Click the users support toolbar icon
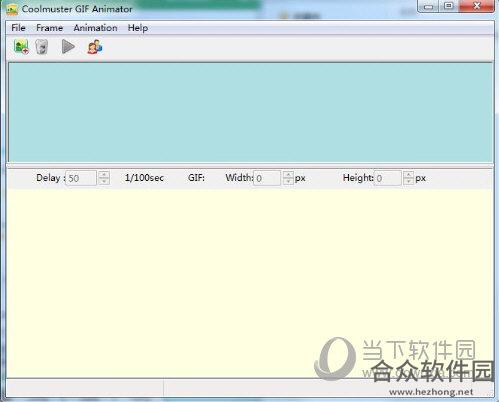 [x=95, y=47]
